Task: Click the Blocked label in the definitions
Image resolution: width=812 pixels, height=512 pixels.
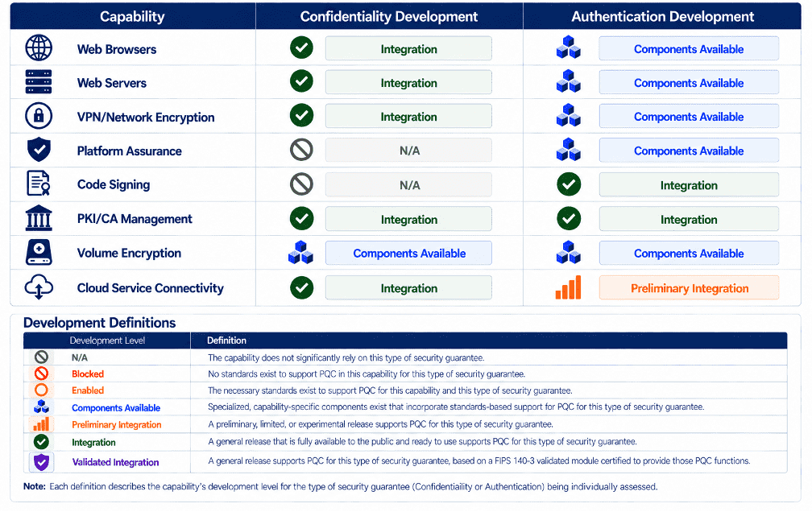Action: pyautogui.click(x=88, y=374)
